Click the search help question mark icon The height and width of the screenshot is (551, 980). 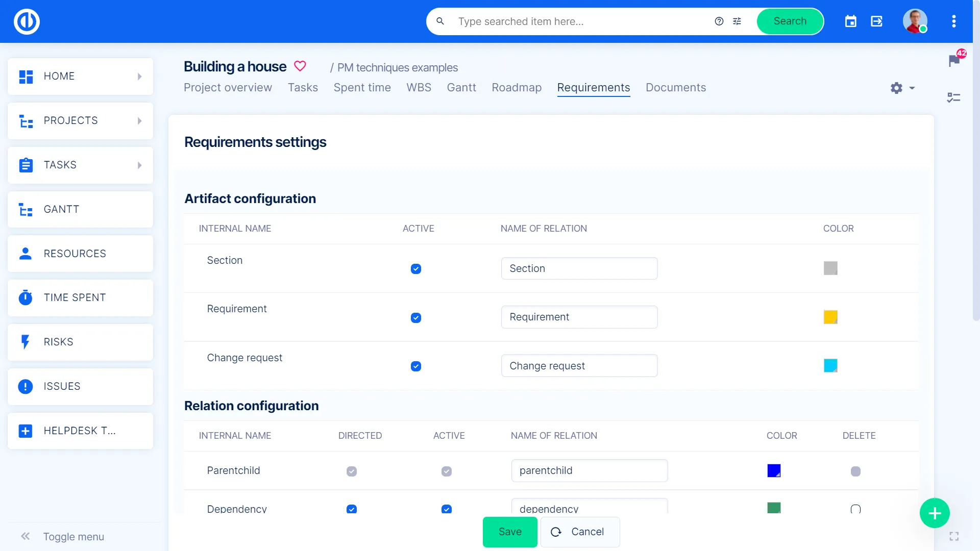click(719, 21)
